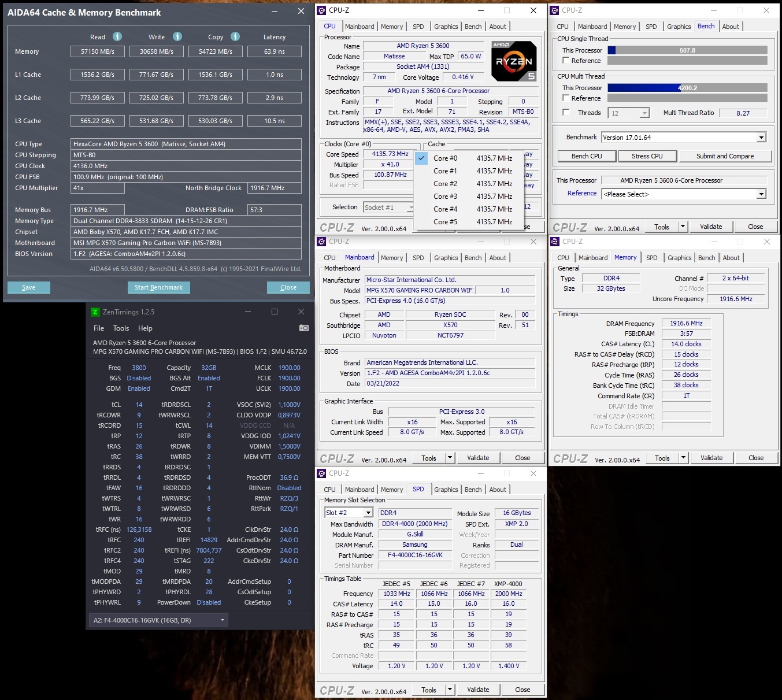Click the Tools button in the CPU-Z Memory window
Image resolution: width=782 pixels, height=700 pixels.
662,458
